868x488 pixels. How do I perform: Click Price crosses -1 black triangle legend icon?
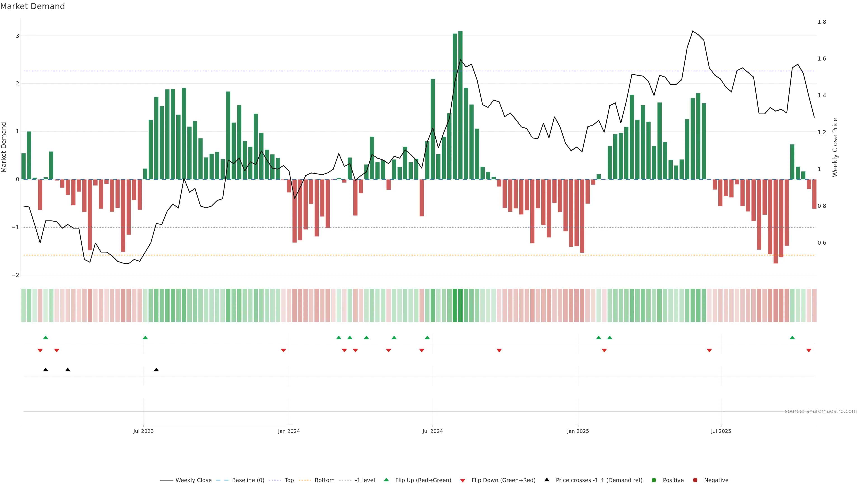(547, 480)
